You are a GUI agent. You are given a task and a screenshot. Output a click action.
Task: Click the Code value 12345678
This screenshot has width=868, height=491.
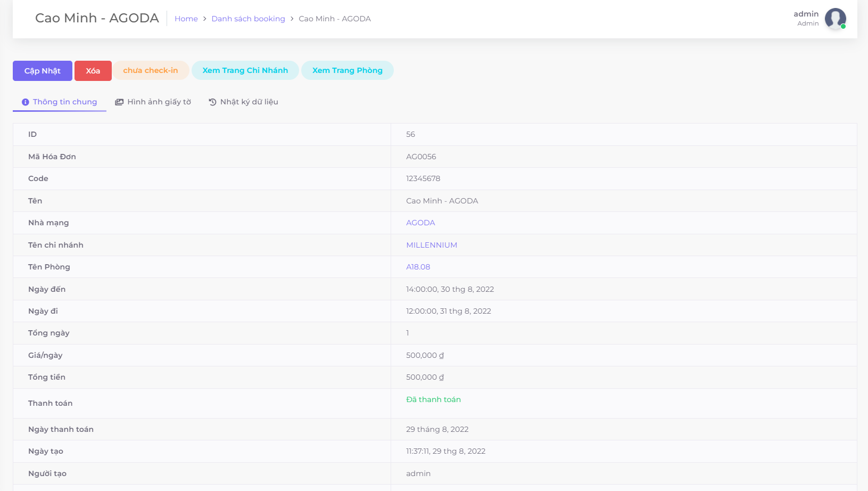(x=423, y=178)
